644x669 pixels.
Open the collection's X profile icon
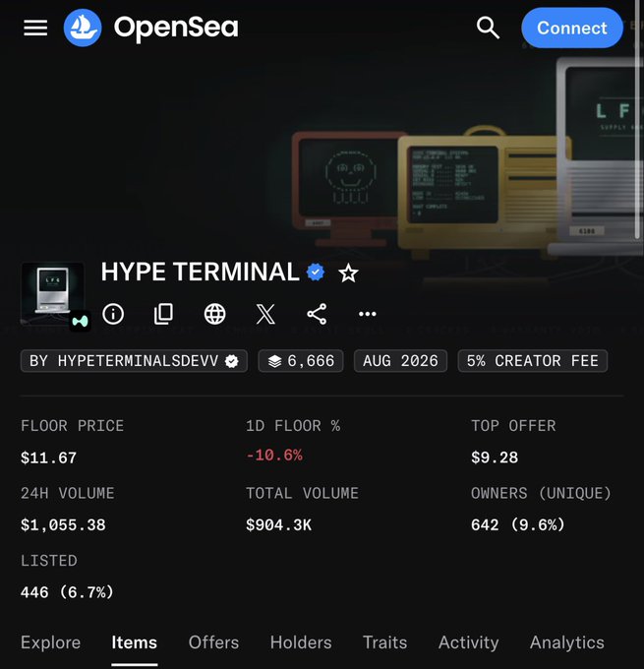[x=265, y=315]
